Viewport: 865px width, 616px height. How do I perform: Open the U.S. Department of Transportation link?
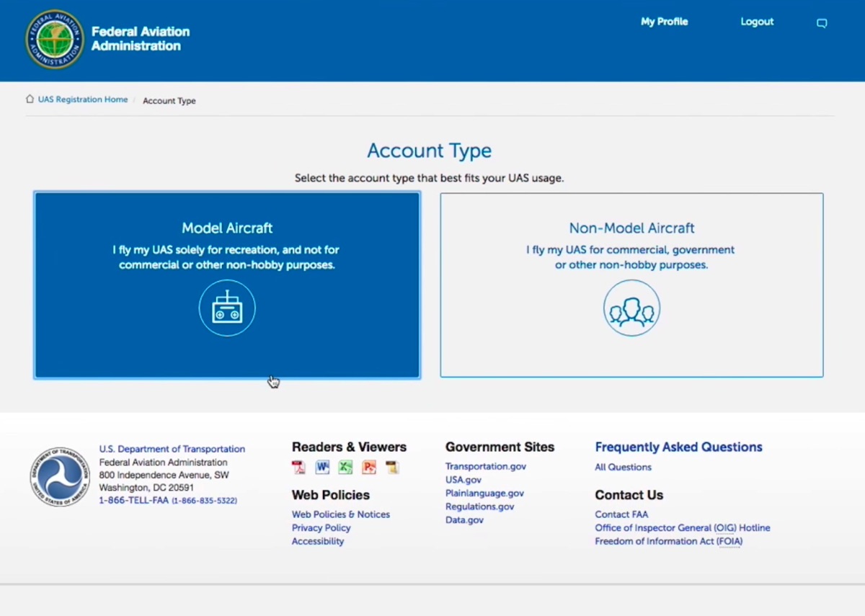(172, 449)
